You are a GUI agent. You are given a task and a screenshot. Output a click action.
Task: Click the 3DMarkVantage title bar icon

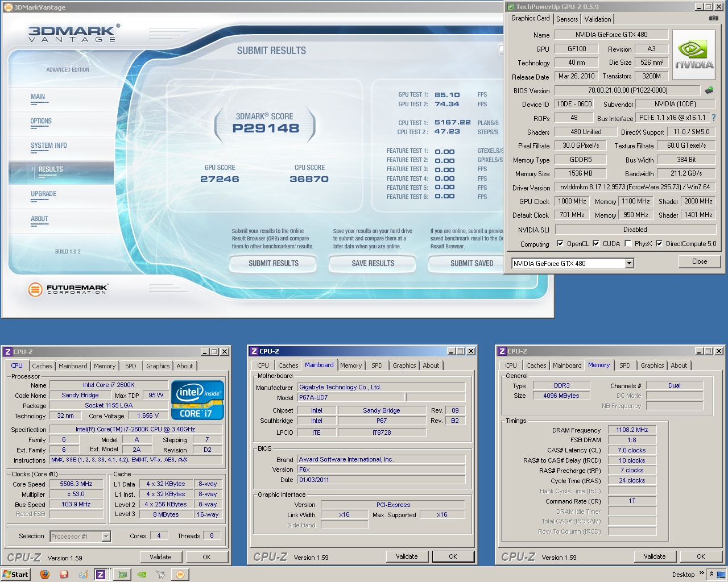click(x=8, y=7)
